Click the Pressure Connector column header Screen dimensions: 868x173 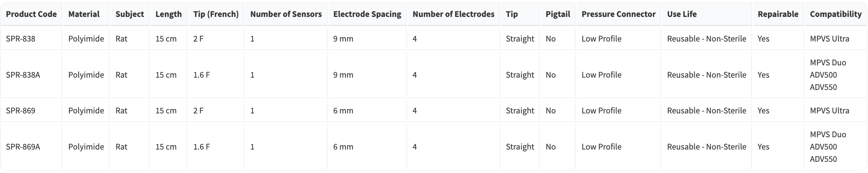point(618,14)
